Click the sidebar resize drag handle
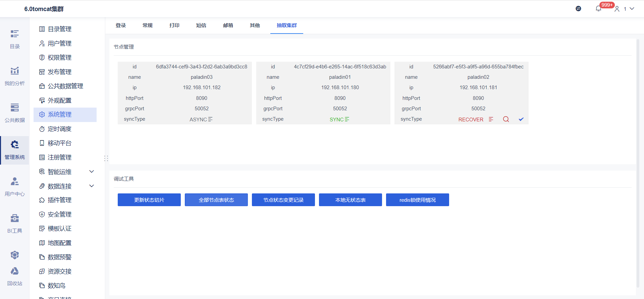 106,158
